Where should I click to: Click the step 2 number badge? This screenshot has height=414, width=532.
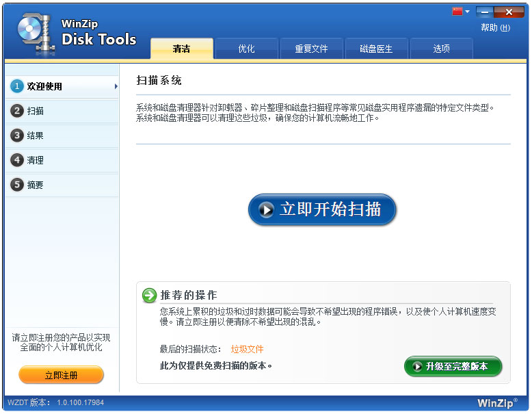point(16,111)
